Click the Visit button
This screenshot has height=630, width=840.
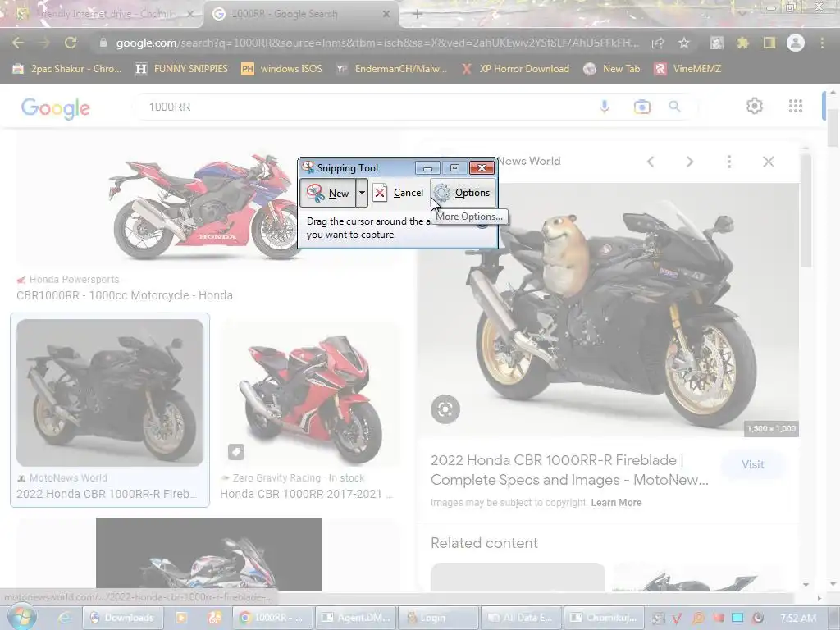753,464
